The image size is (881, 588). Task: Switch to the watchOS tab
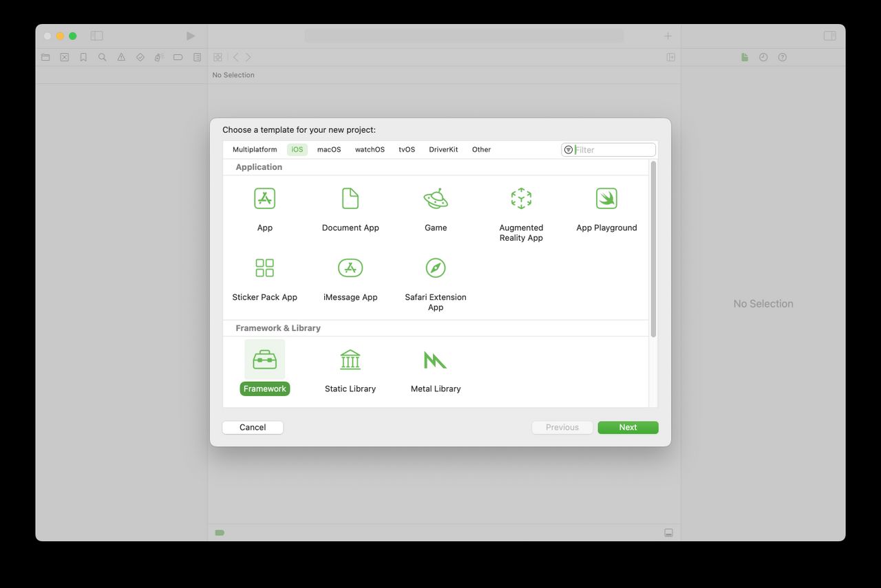(x=370, y=149)
